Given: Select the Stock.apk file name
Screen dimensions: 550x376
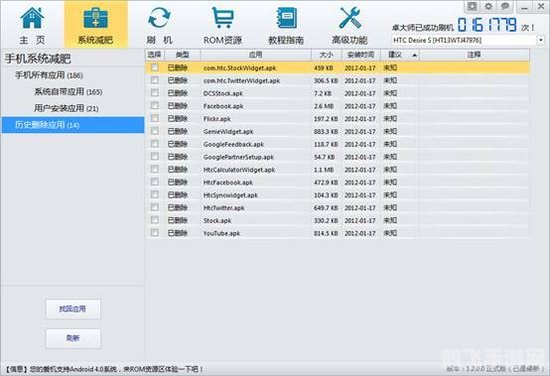Looking at the screenshot, I should click(217, 221).
